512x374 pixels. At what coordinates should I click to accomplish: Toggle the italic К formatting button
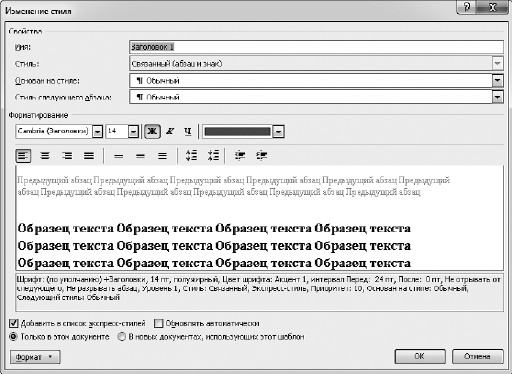(x=170, y=131)
